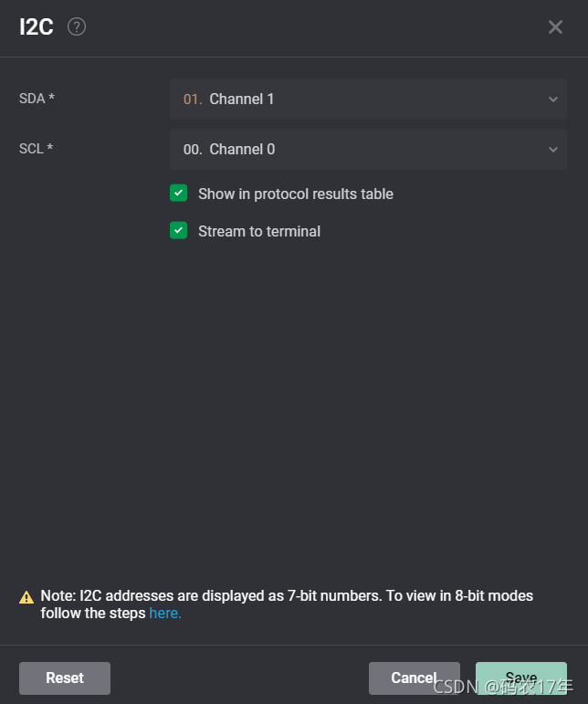Click the I2C dialog title
Screen dimensions: 588x704
(x=37, y=27)
